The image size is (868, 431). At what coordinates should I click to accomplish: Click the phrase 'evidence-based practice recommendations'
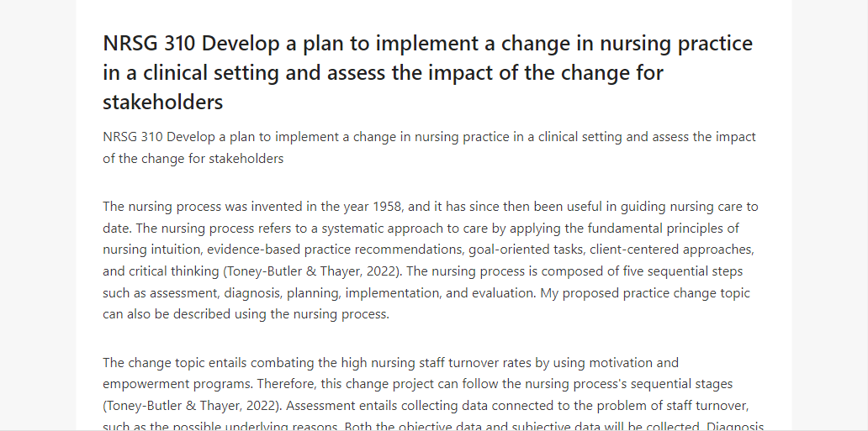coord(335,250)
